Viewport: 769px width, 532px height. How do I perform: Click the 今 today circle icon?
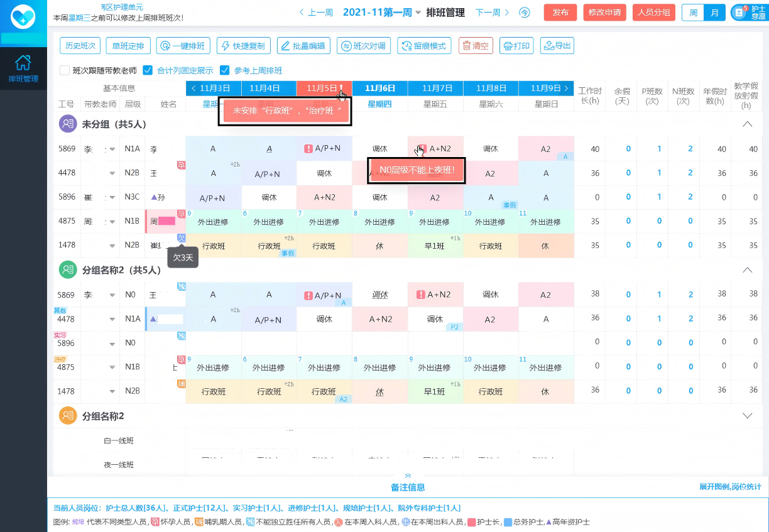(525, 13)
